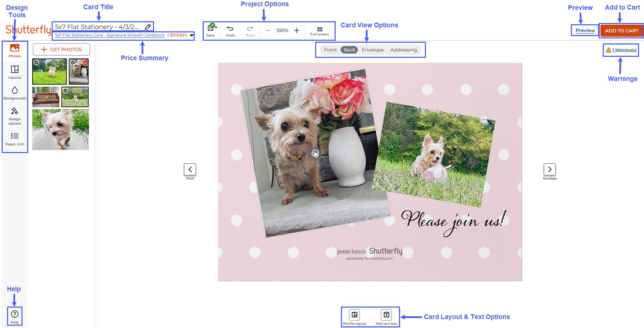Open Design options in sidebar
The height and width of the screenshot is (328, 644).
15,115
